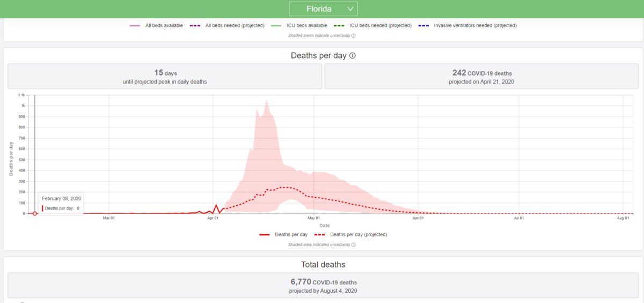Click the 'May 01' date axis label

314,218
